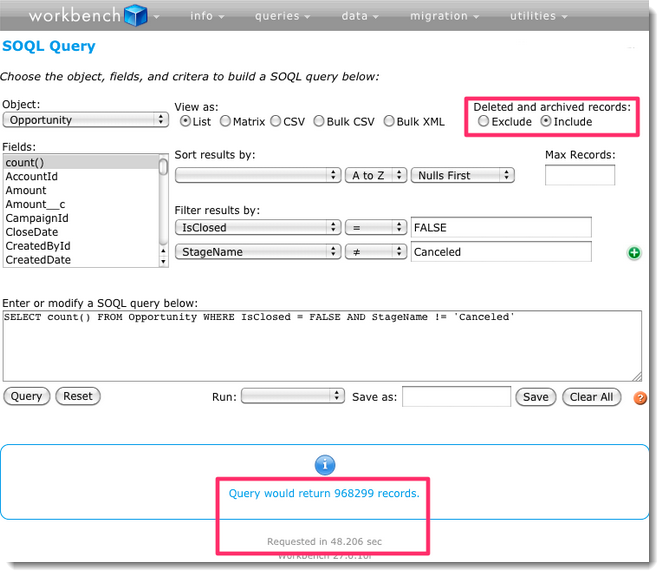Open the StageName filter field dropdown
This screenshot has height=577, width=664.
tap(258, 252)
